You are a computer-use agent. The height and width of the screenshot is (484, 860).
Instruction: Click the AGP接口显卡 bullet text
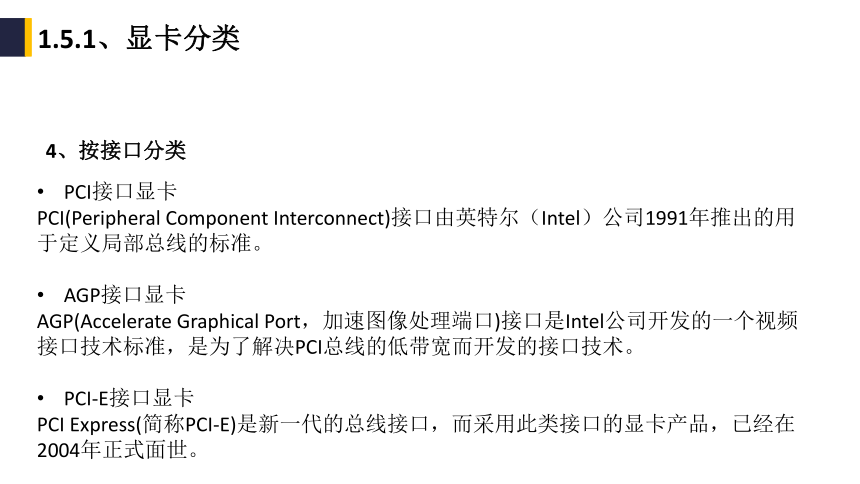(x=125, y=295)
